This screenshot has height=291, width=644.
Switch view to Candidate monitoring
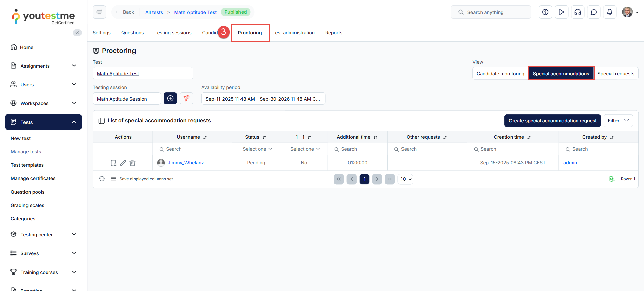pos(500,74)
